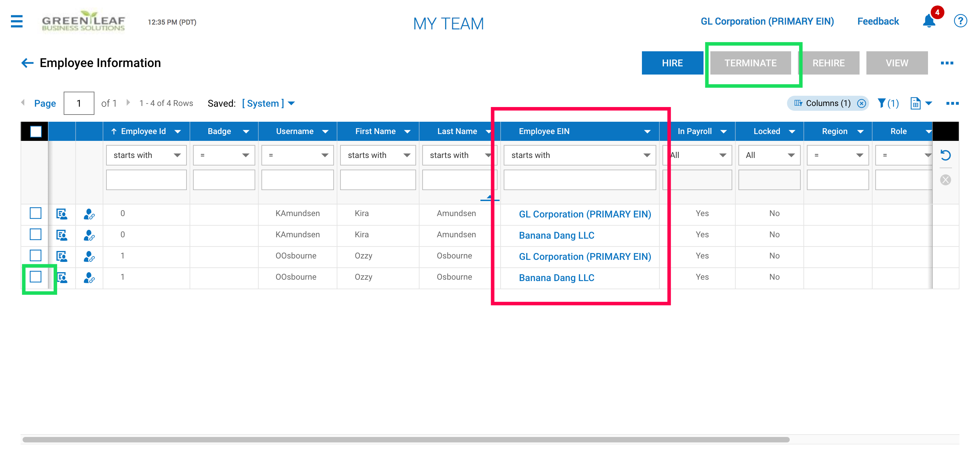This screenshot has height=465, width=980.
Task: Check the select-all header checkbox
Action: (35, 132)
